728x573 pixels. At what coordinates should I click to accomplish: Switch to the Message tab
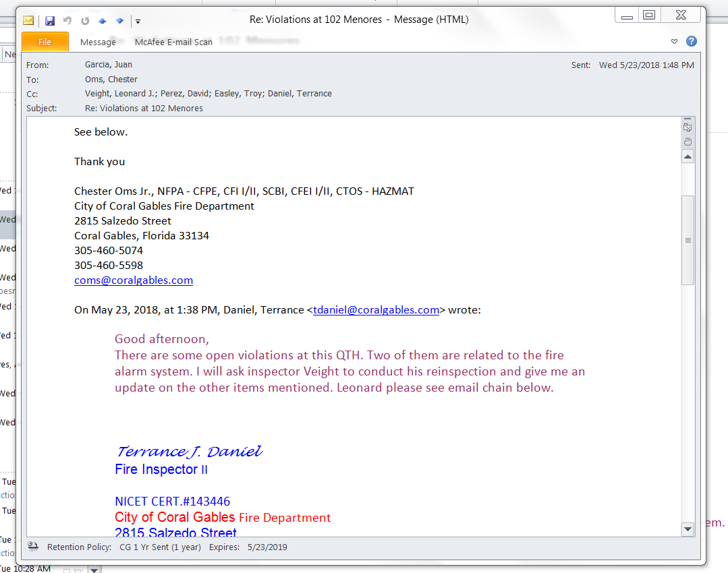coord(98,42)
